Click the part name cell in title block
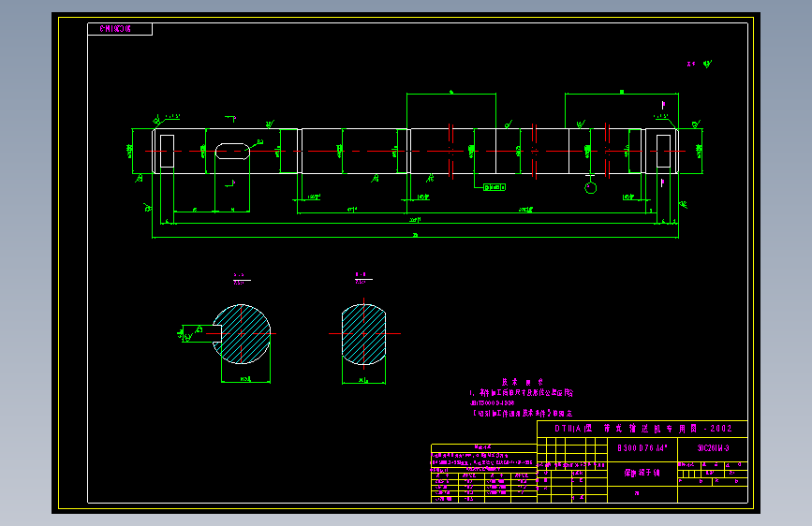 click(x=642, y=474)
